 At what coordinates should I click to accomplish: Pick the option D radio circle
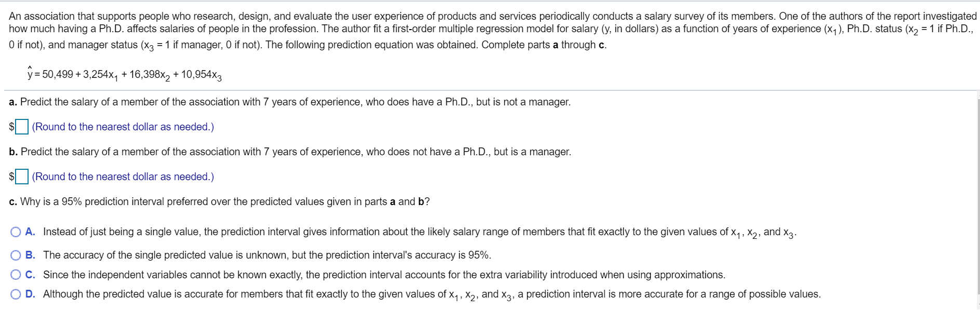[16, 294]
